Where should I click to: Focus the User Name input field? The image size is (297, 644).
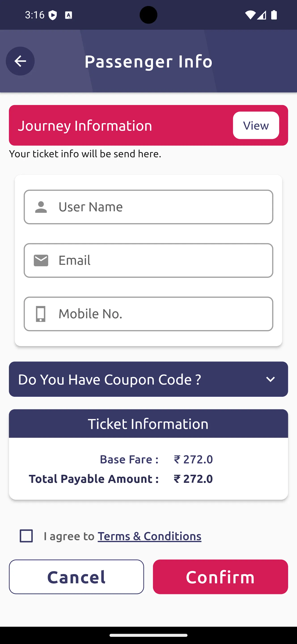click(148, 207)
